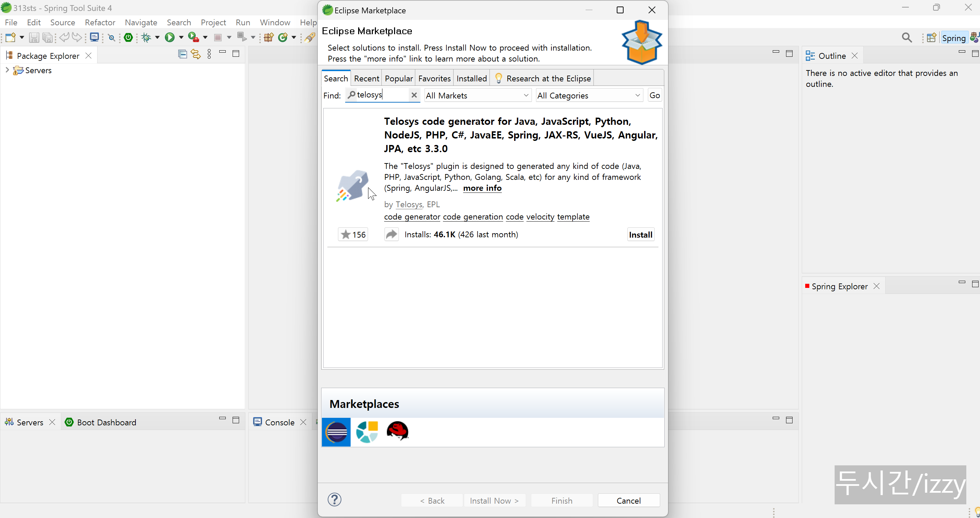The height and width of the screenshot is (518, 980).
Task: Click the Stop square toolbar icon
Action: [218, 37]
